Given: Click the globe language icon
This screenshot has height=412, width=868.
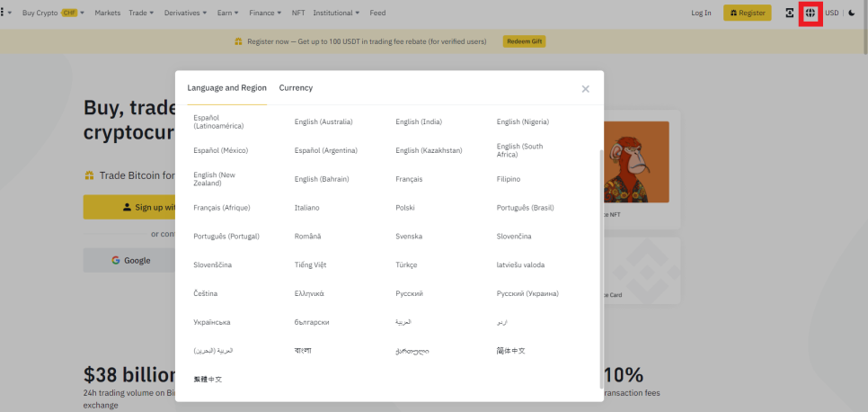Looking at the screenshot, I should [810, 13].
